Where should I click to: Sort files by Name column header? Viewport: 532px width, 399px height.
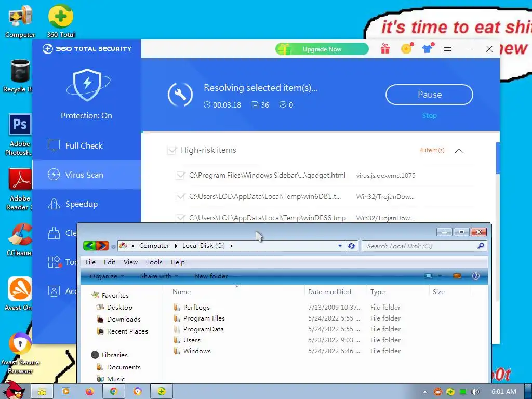point(236,292)
